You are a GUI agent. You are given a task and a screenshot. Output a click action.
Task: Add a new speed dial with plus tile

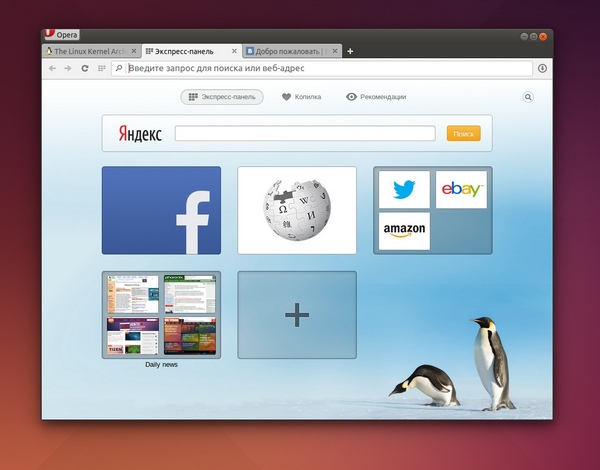click(297, 315)
